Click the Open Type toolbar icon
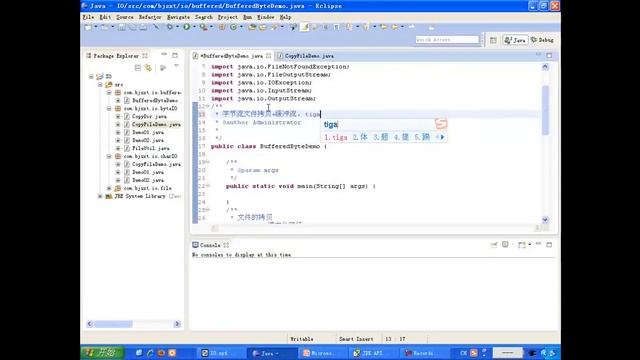Image resolution: width=640 pixels, height=360 pixels. [252, 27]
